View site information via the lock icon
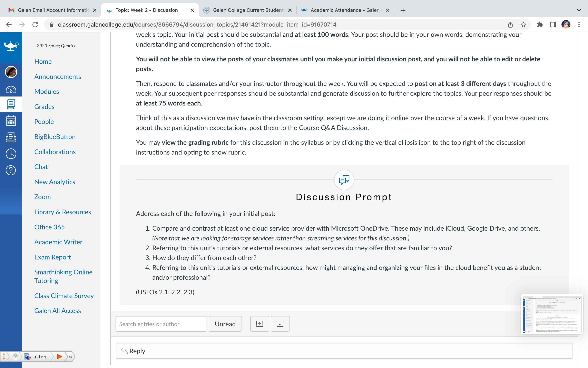 pyautogui.click(x=51, y=25)
